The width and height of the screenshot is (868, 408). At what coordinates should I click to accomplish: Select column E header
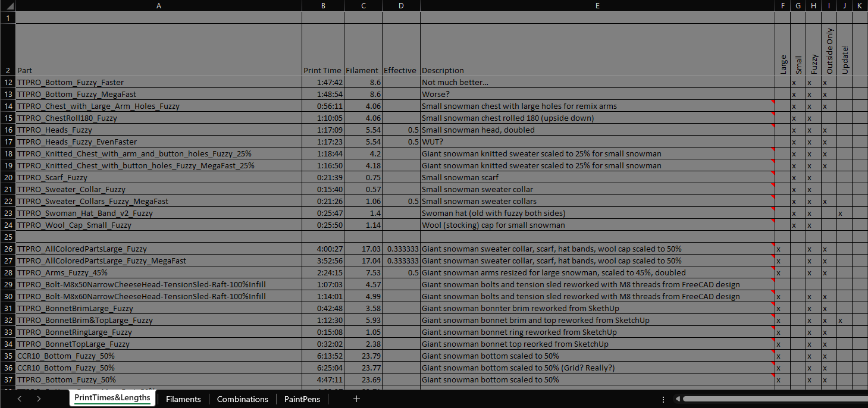click(x=597, y=5)
